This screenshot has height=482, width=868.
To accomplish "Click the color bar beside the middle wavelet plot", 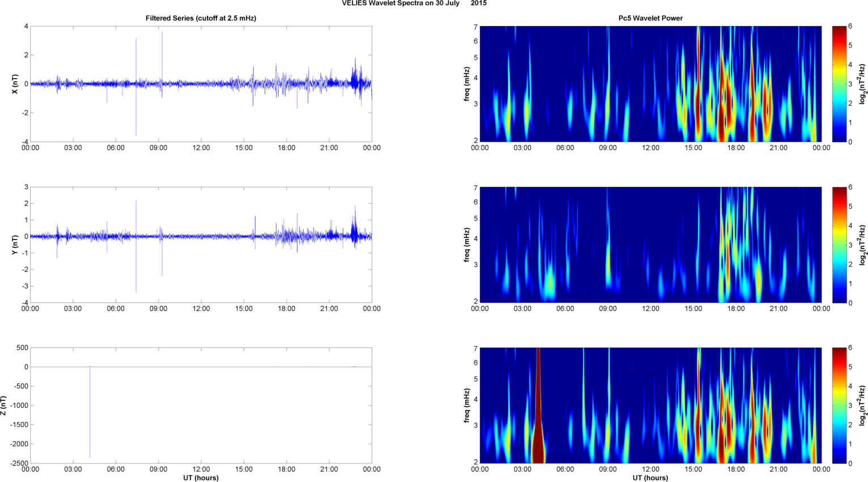I will (839, 245).
